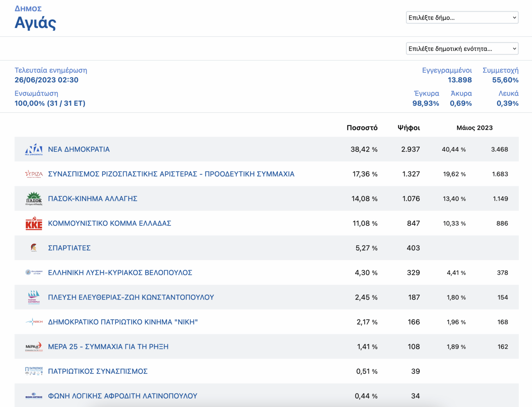Image resolution: width=532 pixels, height=407 pixels.
Task: Click the PASOK green sun logo
Action: pos(34,199)
